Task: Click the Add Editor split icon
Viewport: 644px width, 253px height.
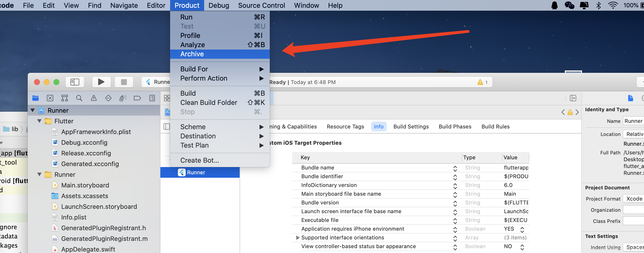Action: click(573, 98)
